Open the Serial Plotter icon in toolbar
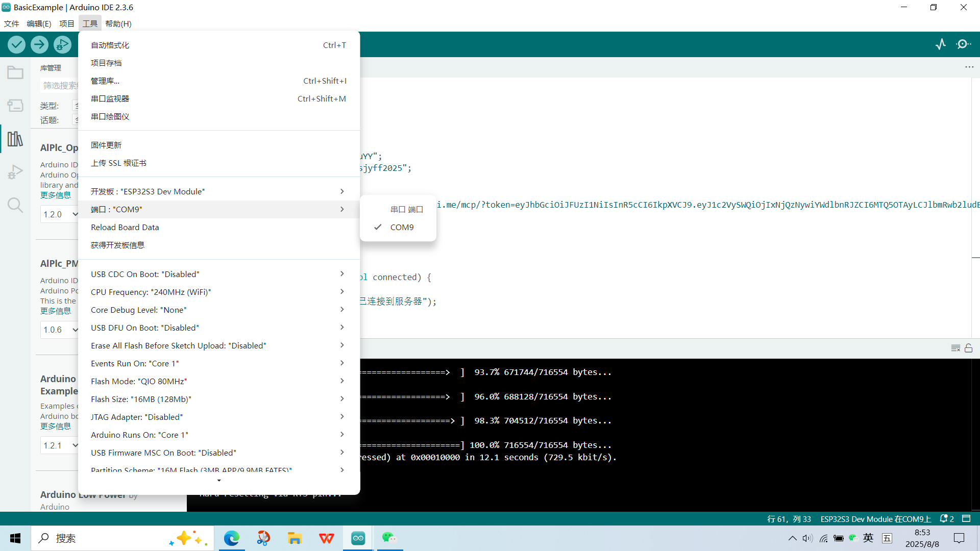This screenshot has height=551, width=980. tap(941, 44)
